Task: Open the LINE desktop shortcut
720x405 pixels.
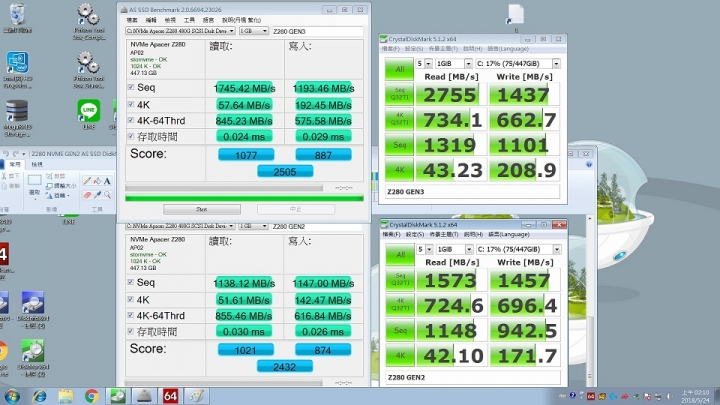Action: tap(89, 114)
